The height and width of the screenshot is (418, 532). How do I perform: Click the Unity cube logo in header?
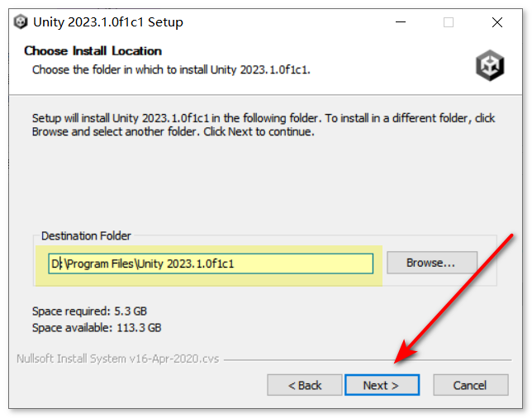point(490,65)
